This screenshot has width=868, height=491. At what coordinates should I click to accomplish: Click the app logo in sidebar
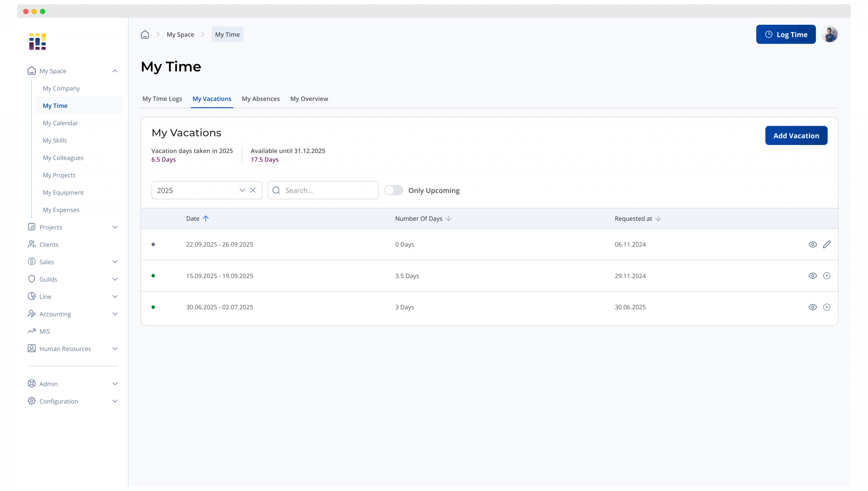[x=37, y=42]
